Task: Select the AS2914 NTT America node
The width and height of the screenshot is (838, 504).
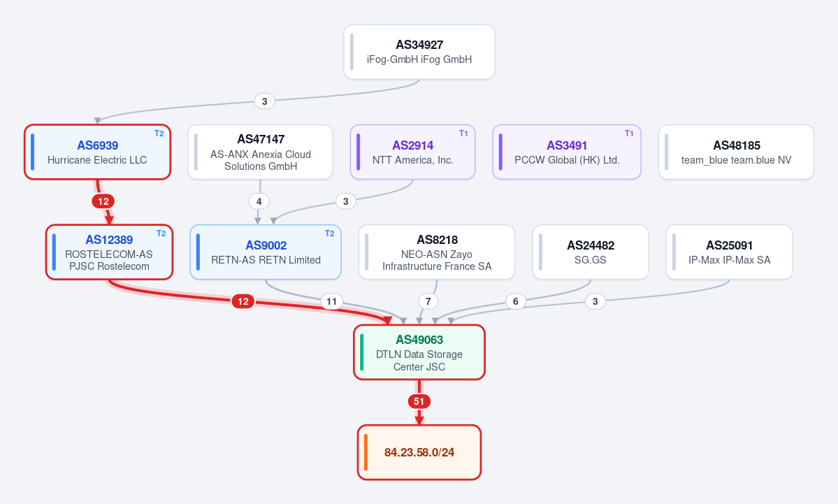Action: 412,152
